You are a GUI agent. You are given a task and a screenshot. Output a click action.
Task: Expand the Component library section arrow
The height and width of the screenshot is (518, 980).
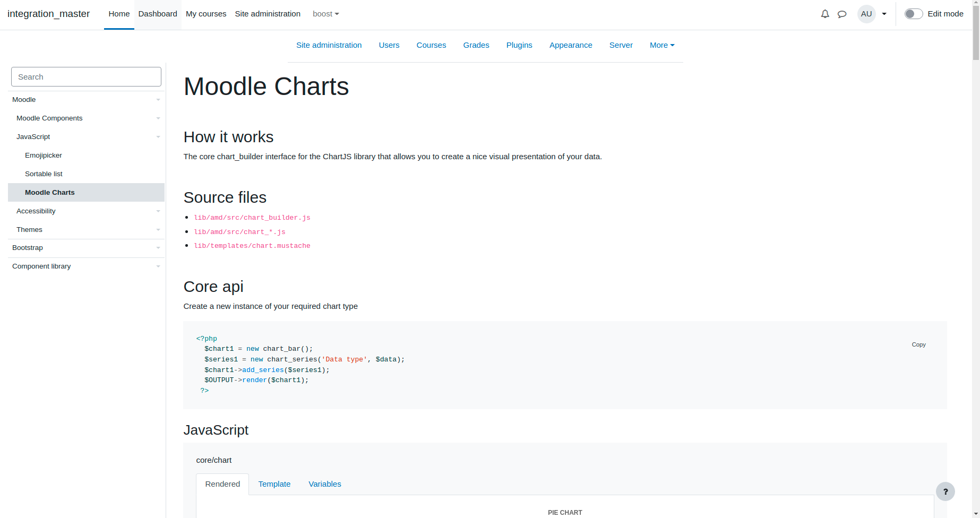pos(158,266)
